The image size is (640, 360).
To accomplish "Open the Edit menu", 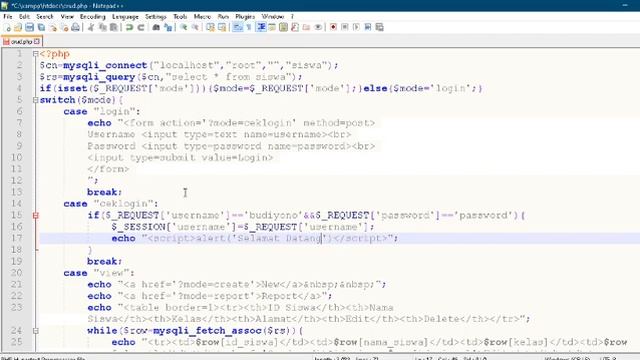I will coord(24,17).
